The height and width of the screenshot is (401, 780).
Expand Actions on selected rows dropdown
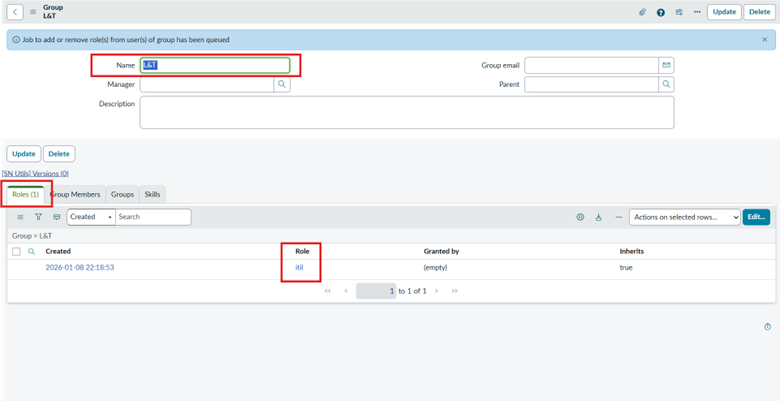tap(683, 217)
